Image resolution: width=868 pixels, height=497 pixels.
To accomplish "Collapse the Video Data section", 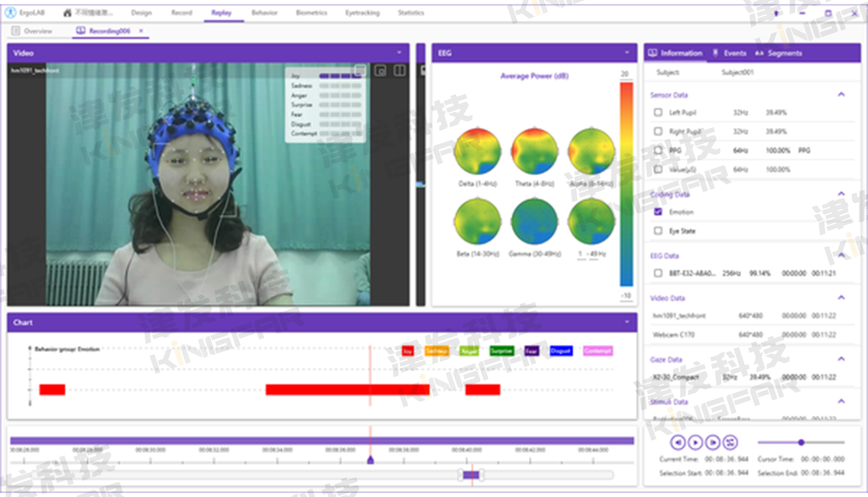I will (x=841, y=297).
